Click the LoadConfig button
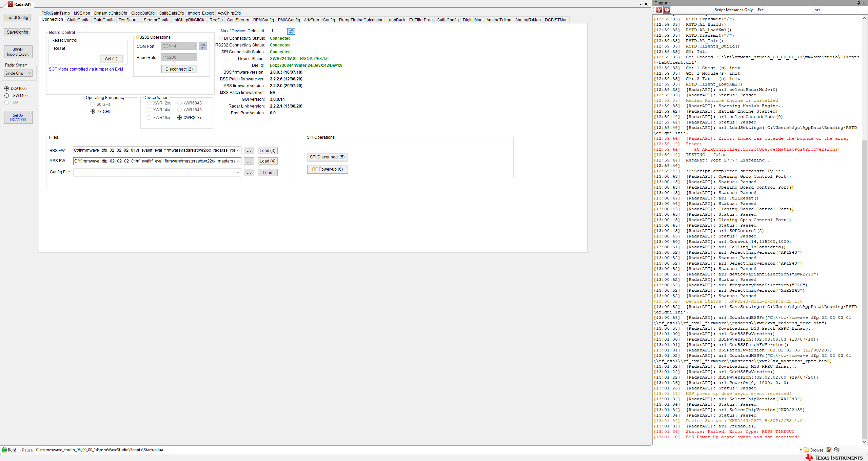The width and height of the screenshot is (868, 461). pos(17,18)
